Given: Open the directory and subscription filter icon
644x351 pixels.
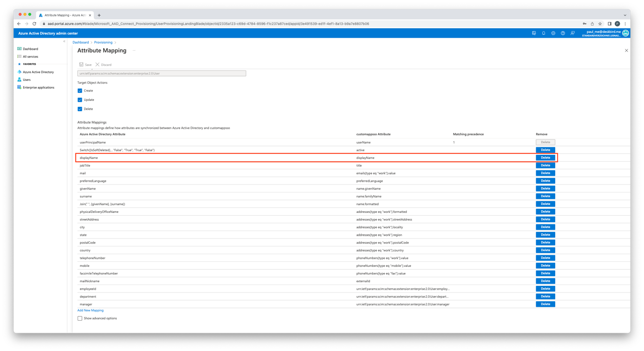Looking at the screenshot, I should tap(534, 33).
